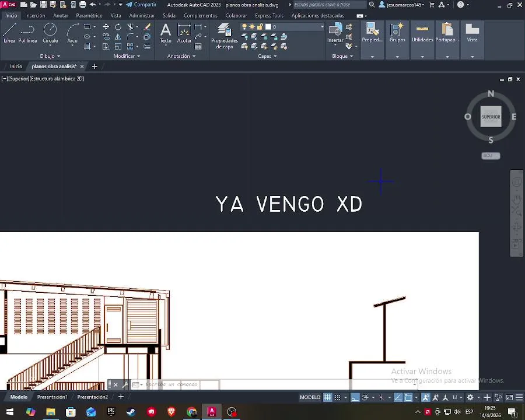Switch to the Presentación1 layout tab
The image size is (525, 420).
click(52, 397)
